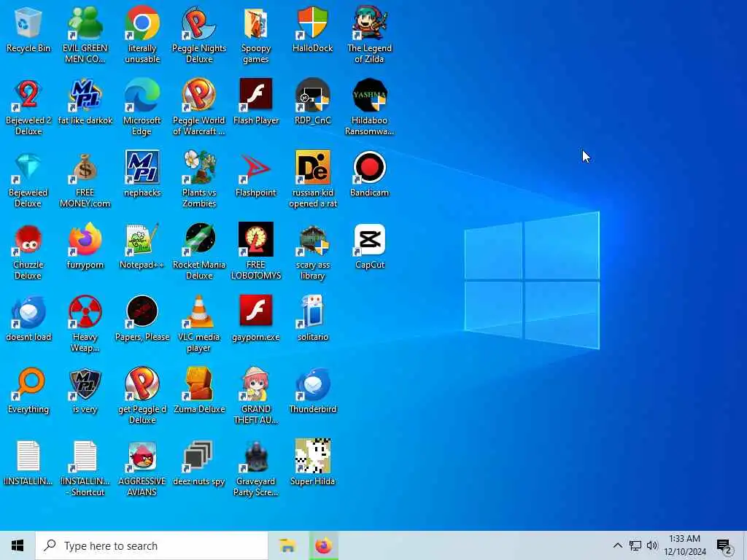Select the Thunderbird desktop shortcut
Image resolution: width=747 pixels, height=560 pixels.
point(312,391)
